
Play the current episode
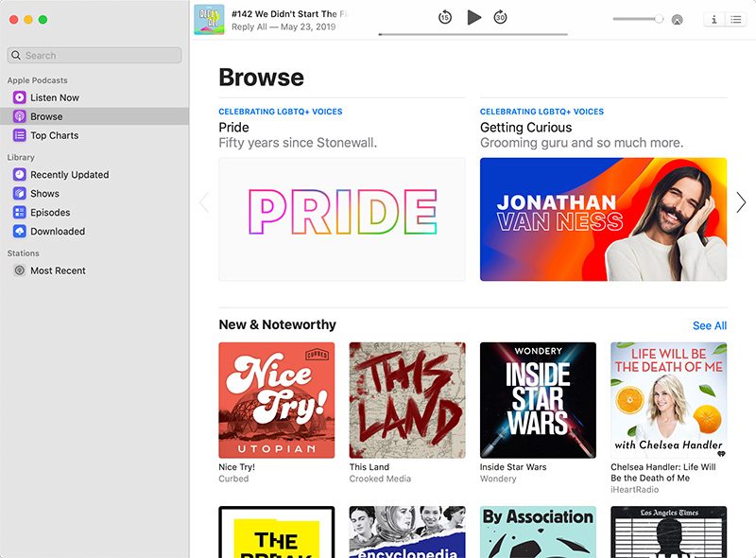point(474,17)
